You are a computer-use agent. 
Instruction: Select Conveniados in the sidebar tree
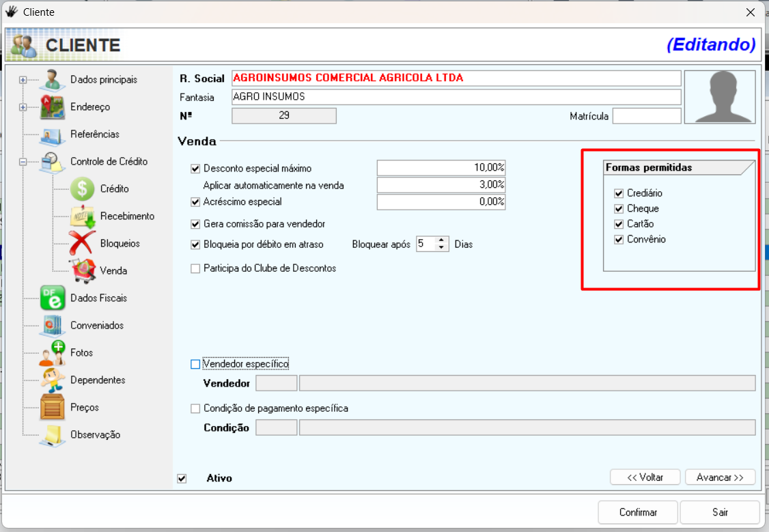[97, 326]
